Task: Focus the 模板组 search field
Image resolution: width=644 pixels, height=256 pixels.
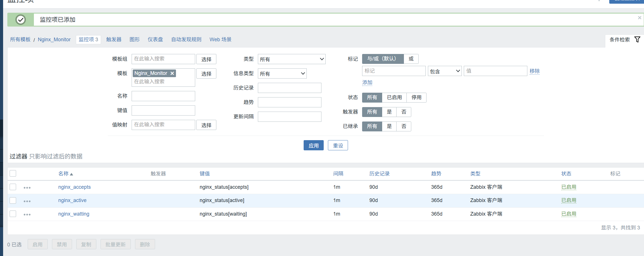Action: 163,59
